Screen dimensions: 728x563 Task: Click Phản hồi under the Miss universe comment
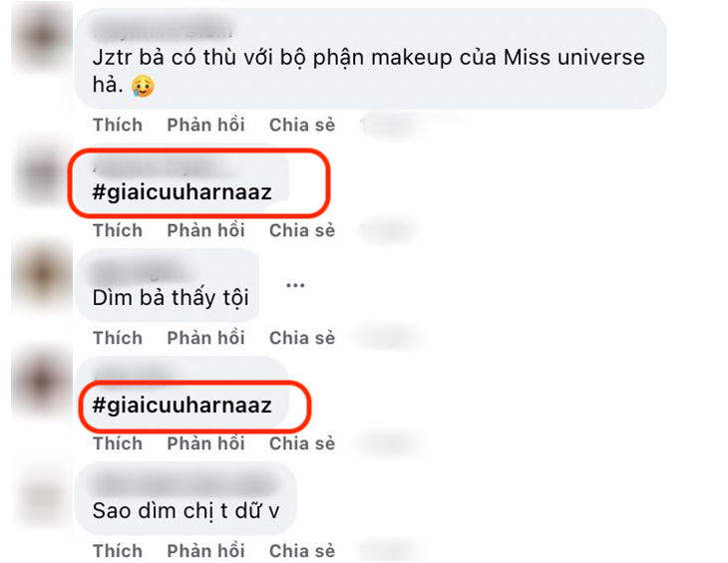coord(205,125)
